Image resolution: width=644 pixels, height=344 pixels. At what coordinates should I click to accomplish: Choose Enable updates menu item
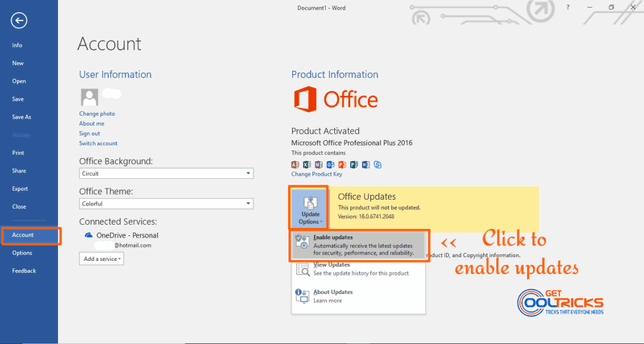[x=358, y=246]
